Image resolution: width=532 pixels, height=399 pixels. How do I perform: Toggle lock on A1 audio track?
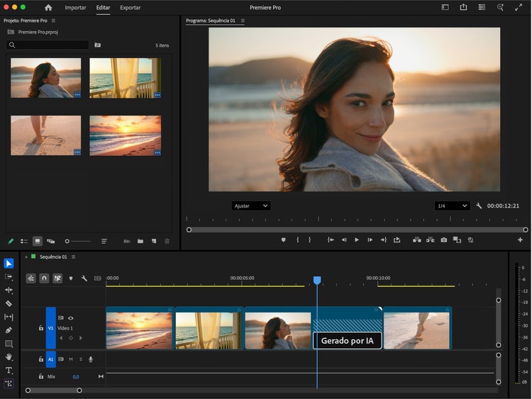[x=41, y=359]
